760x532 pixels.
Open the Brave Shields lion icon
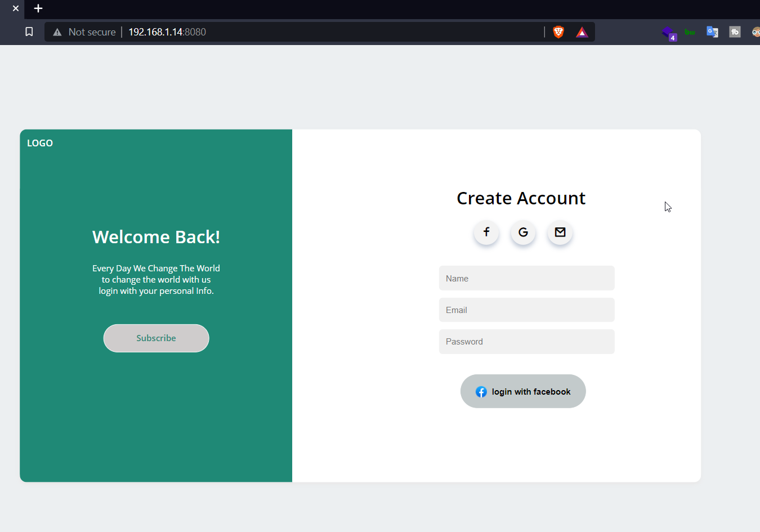coord(558,32)
